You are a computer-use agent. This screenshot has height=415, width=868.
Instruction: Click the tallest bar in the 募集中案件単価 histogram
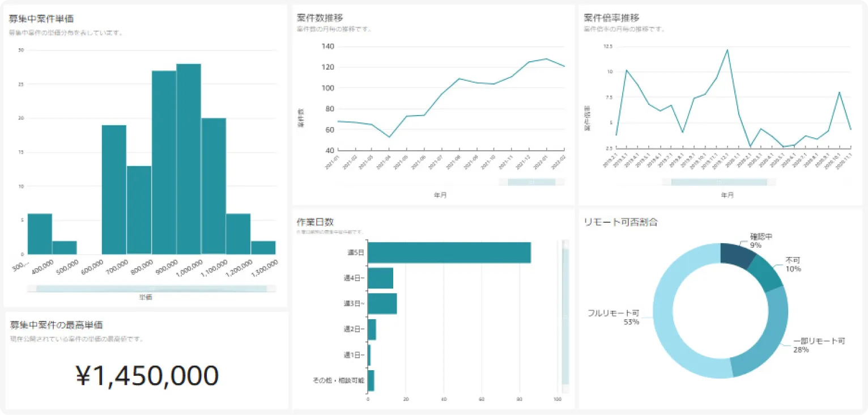coord(189,159)
